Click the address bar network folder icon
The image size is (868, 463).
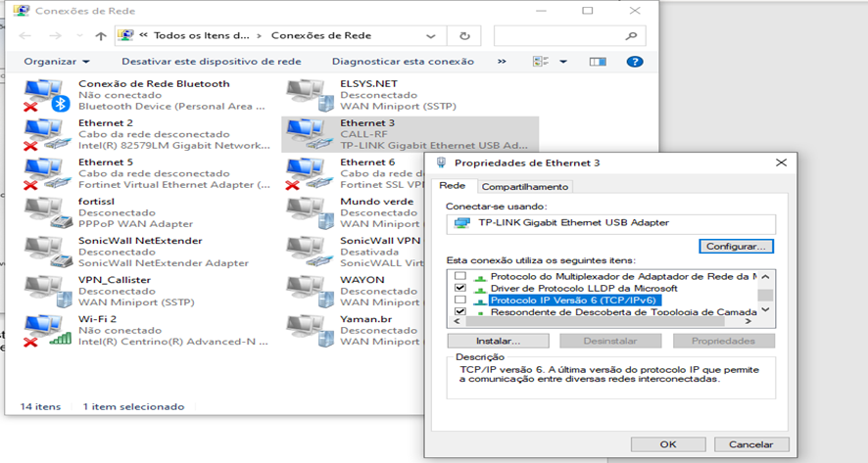pyautogui.click(x=126, y=35)
